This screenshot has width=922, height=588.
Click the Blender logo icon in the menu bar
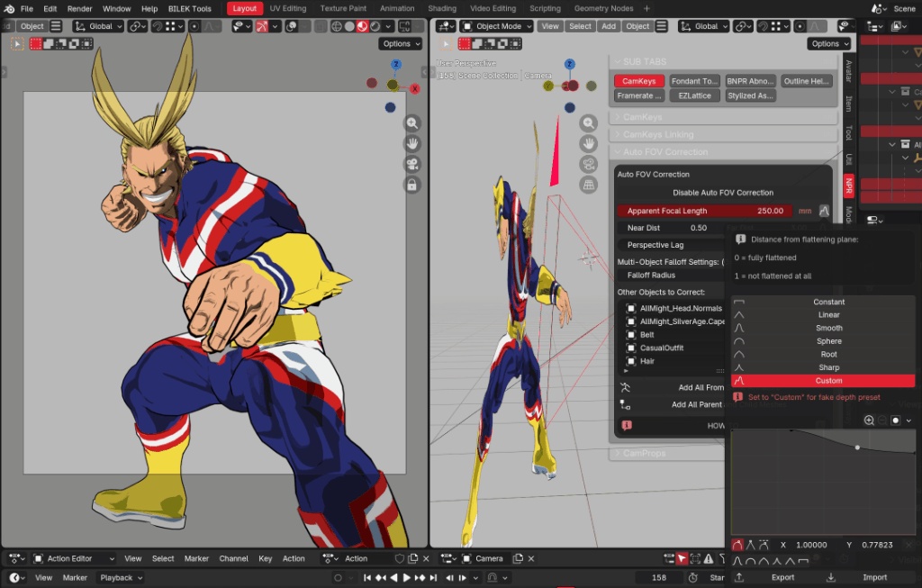click(9, 9)
